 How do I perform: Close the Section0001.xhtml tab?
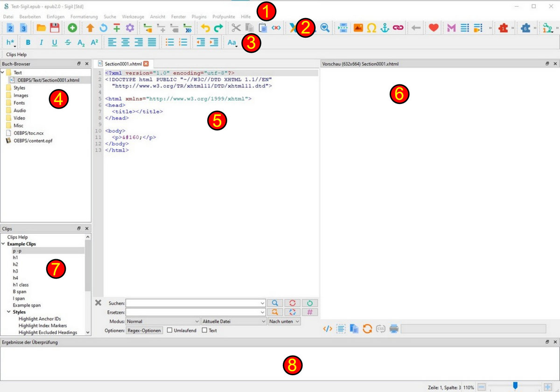point(146,63)
